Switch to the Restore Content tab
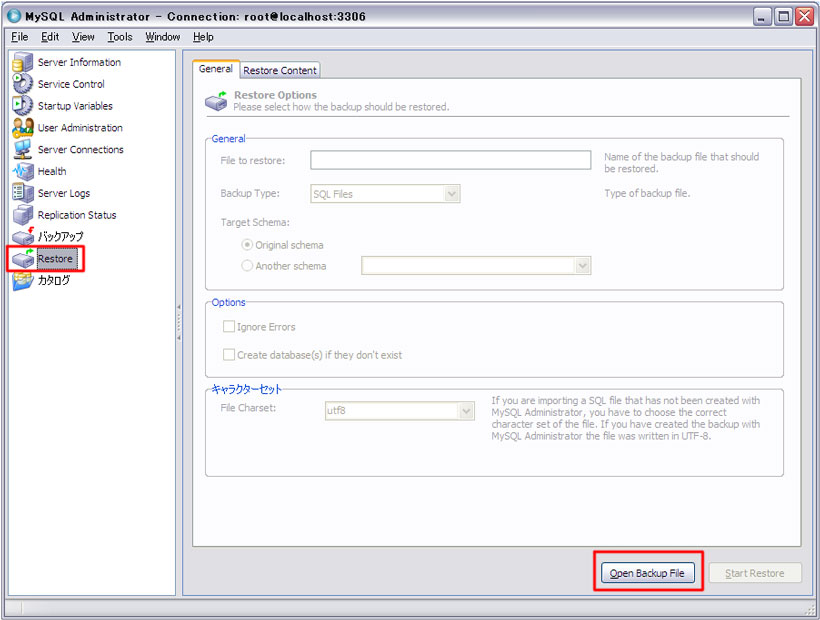This screenshot has height=620, width=820. (x=280, y=71)
